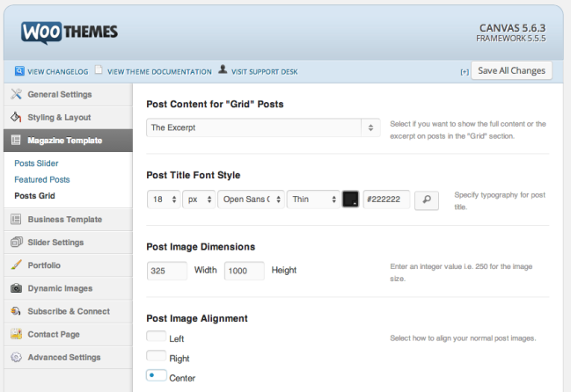Click the Advanced Settings gear icon
This screenshot has height=392, width=571.
pos(16,357)
